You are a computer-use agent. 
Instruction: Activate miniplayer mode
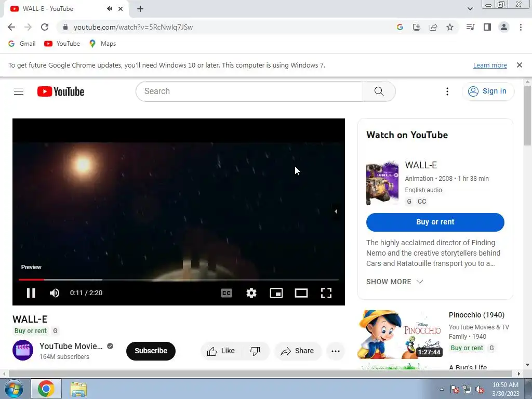(276, 293)
